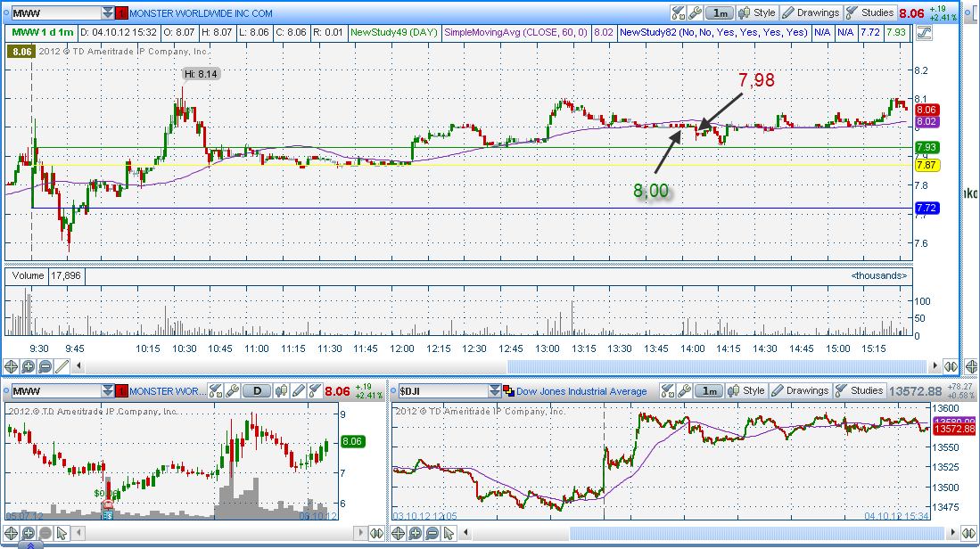Open Drawings menu in $DJI chart

[801, 390]
